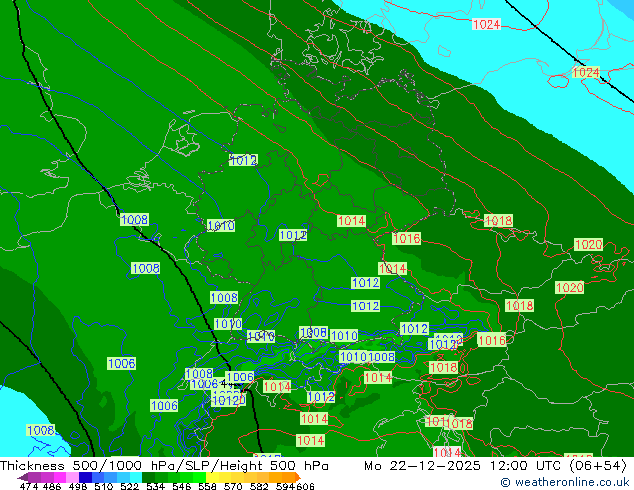The image size is (634, 490).
Task: Click the 570 legend value
Action: tap(233, 486)
